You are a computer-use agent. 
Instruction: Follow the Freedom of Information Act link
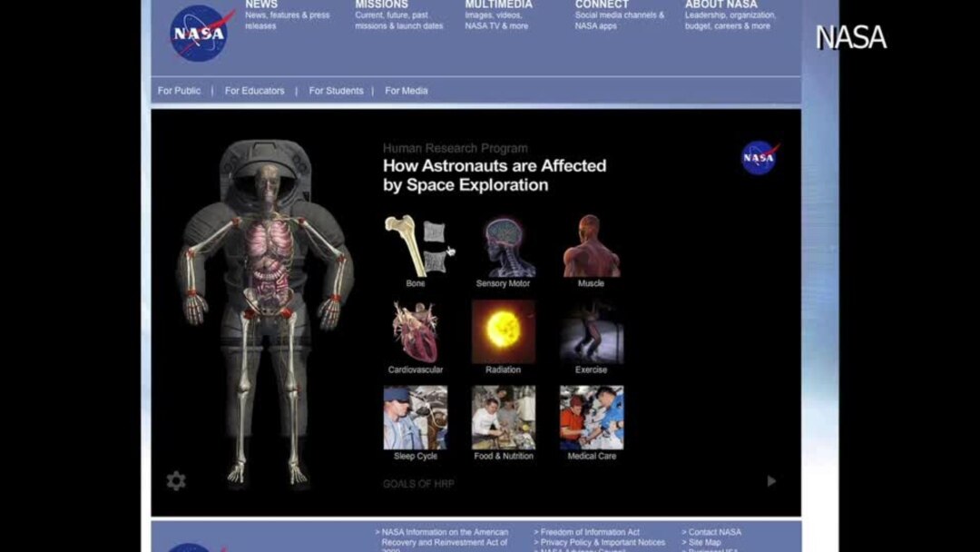[x=590, y=532]
